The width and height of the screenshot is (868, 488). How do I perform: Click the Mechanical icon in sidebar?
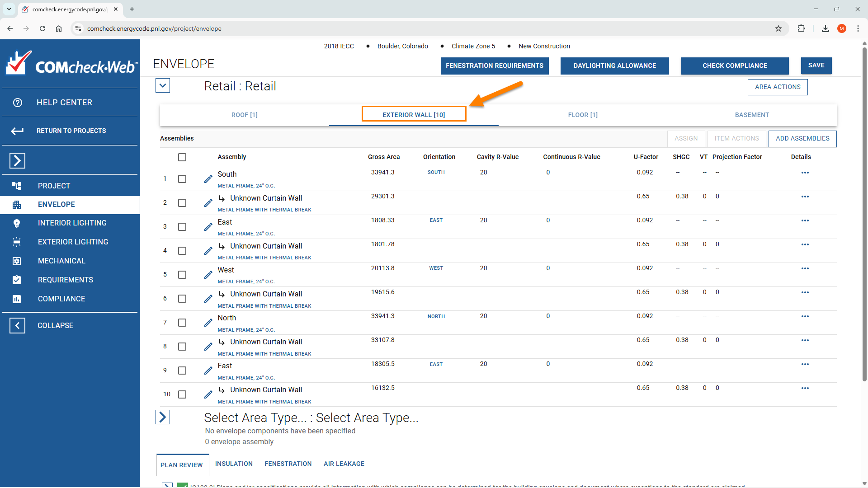[17, 261]
